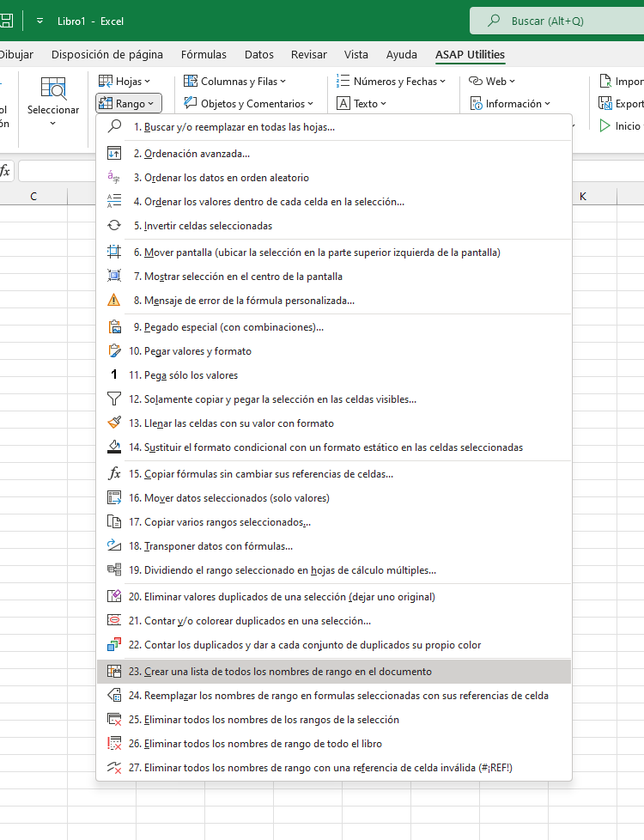The image size is (644, 840).
Task: Click the Copiar varios rangos icon
Action: (x=114, y=522)
